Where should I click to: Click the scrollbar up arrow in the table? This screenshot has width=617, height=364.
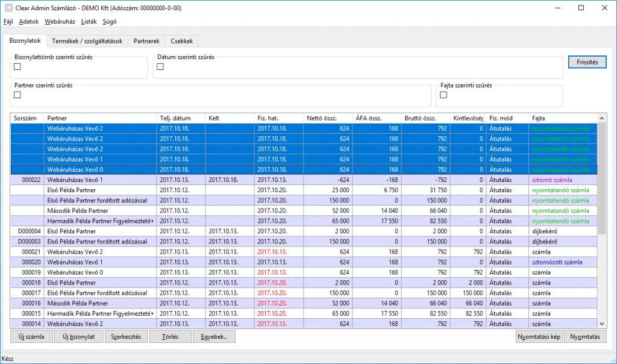click(x=602, y=118)
